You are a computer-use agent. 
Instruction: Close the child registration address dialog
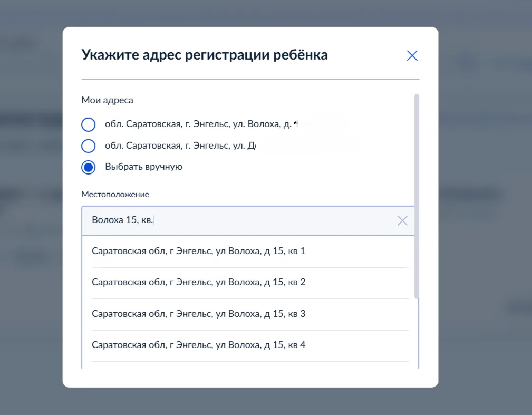coord(412,56)
